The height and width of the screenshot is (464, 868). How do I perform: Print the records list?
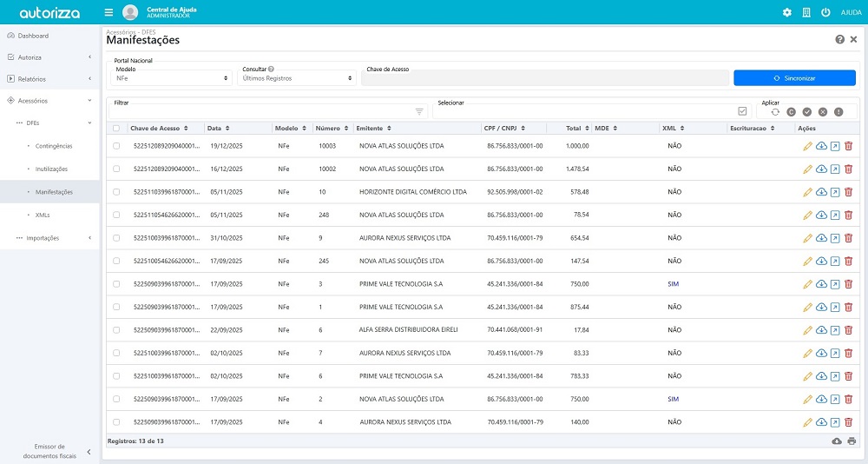[852, 441]
